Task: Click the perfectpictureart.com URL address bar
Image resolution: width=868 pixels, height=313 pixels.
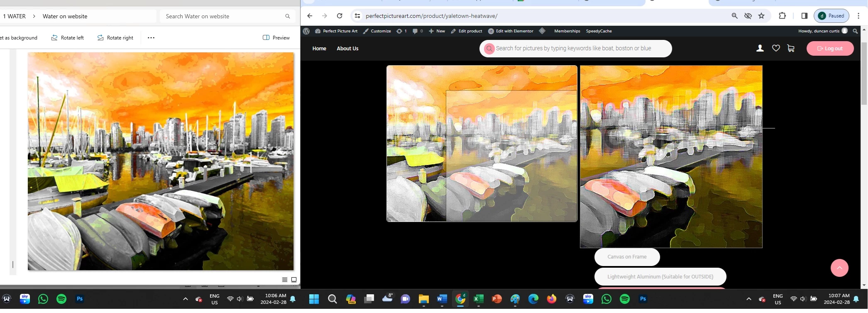Action: [x=431, y=16]
